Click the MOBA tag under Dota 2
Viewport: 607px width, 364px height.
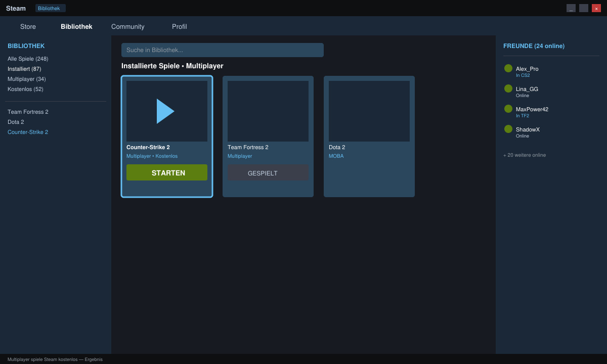[x=336, y=156]
